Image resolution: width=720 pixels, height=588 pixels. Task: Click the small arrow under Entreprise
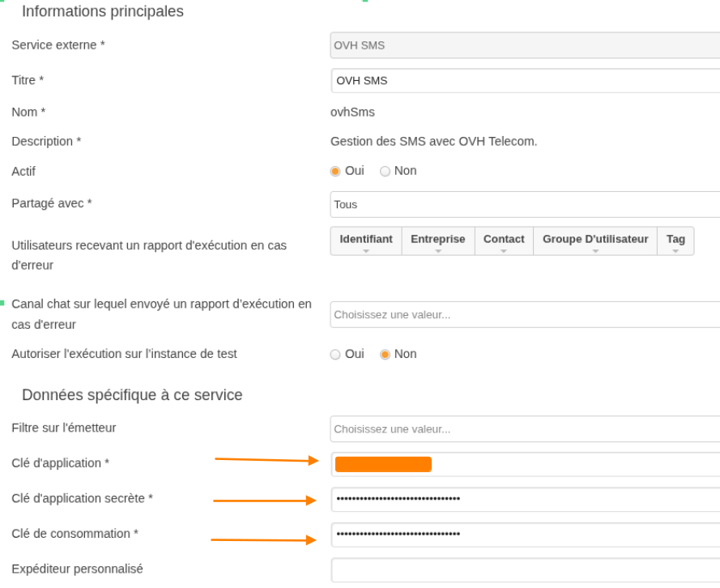point(438,251)
